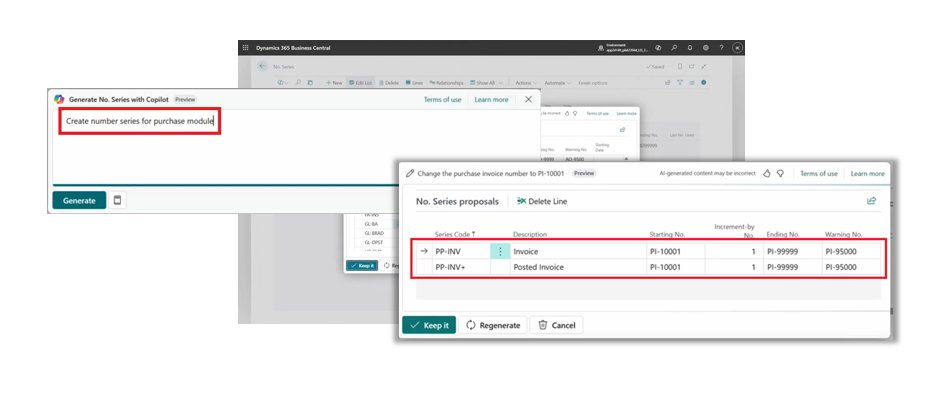The height and width of the screenshot is (406, 940).
Task: Click thumbs down in the PI-10001 proposals dialog
Action: tap(780, 173)
